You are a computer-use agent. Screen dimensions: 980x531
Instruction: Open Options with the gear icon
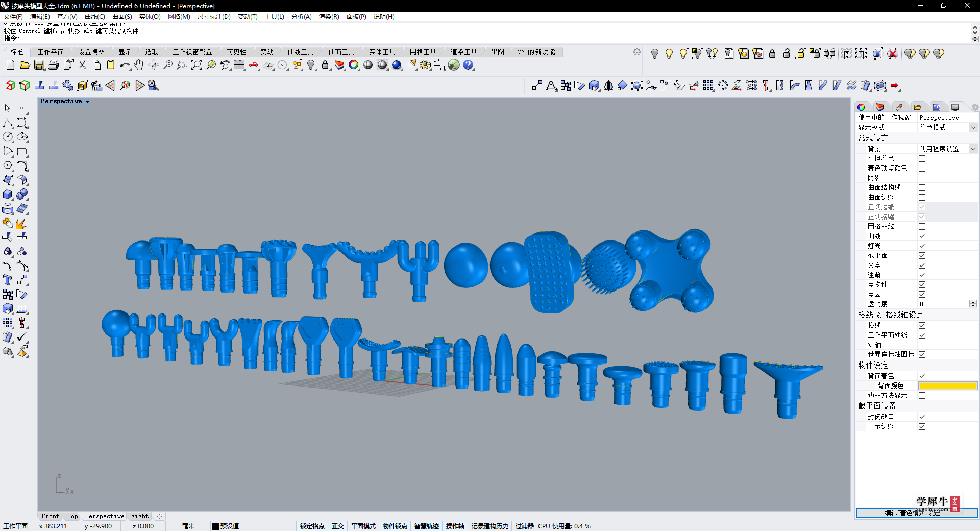425,65
